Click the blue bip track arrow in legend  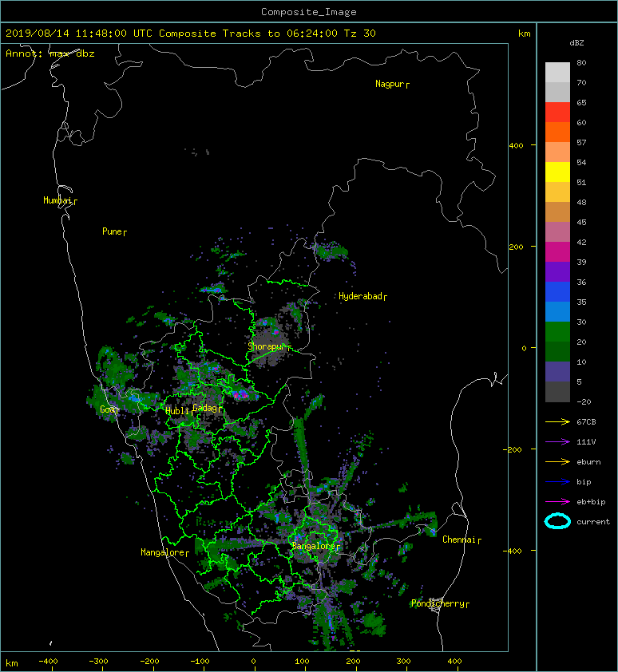[x=557, y=482]
